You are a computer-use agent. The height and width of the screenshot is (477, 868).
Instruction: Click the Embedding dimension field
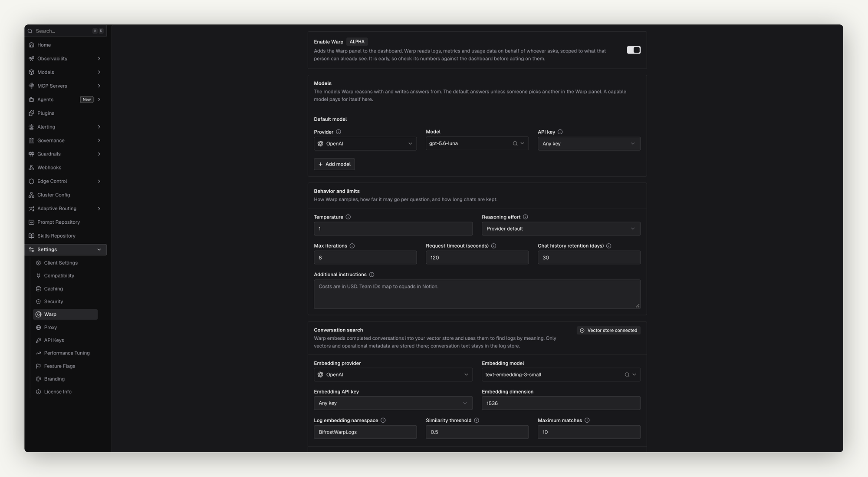click(561, 403)
